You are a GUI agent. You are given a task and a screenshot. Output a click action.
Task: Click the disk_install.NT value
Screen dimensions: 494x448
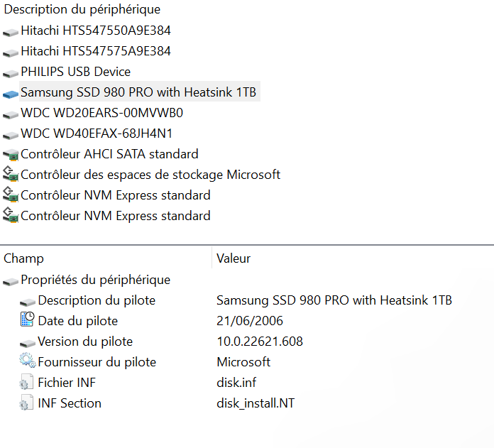click(x=256, y=403)
